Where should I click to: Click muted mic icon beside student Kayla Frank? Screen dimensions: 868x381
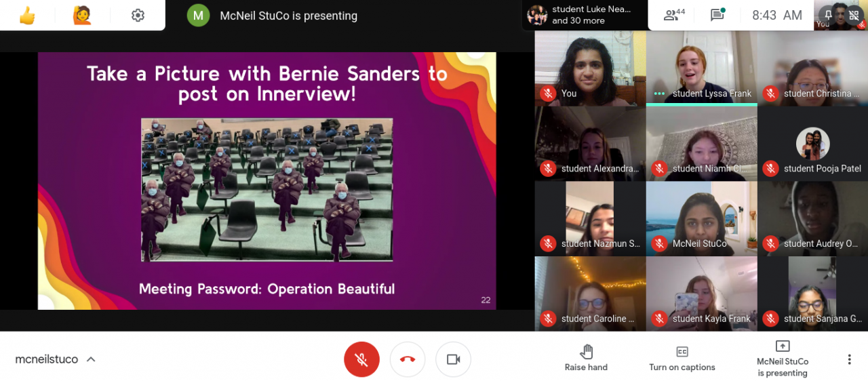click(x=658, y=319)
